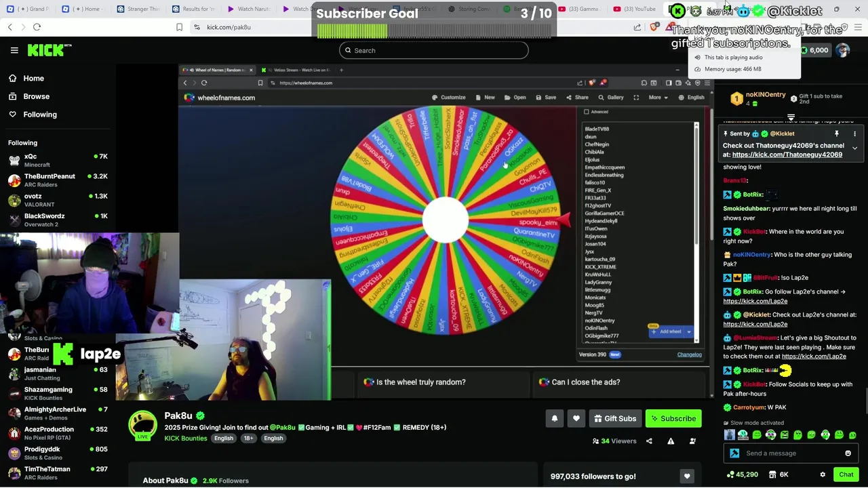Click Share on the wheel toolbar
This screenshot has width=868, height=488.
(577, 98)
